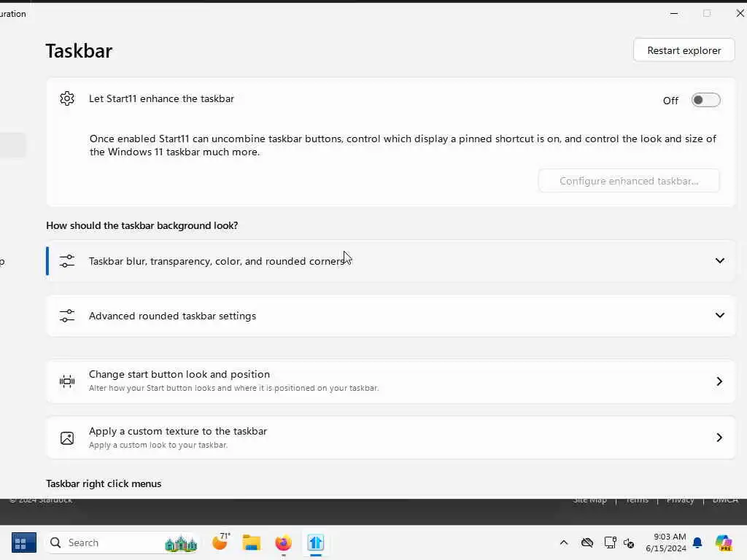Image resolution: width=747 pixels, height=560 pixels.
Task: Click the Taskbar right click menus heading
Action: pos(104,483)
